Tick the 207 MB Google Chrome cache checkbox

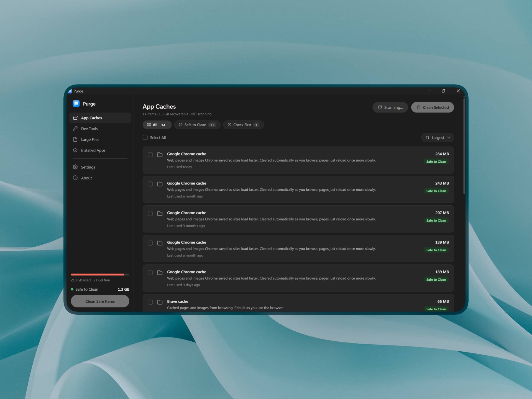coord(150,214)
